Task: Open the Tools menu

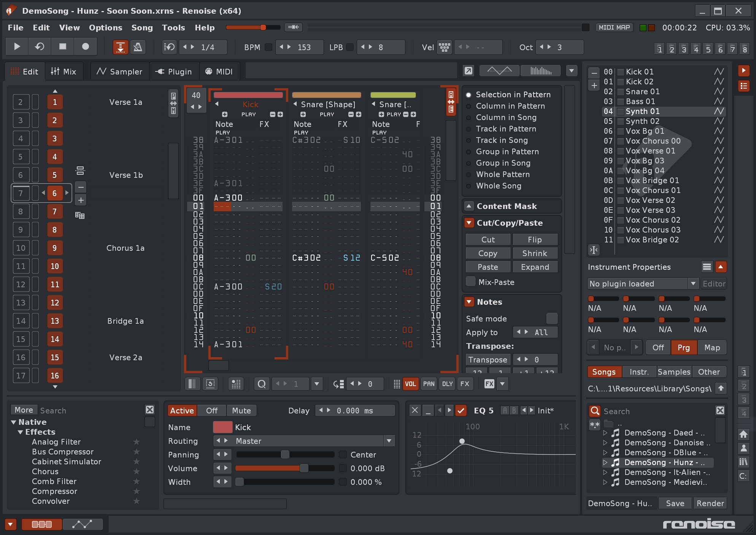Action: pos(173,27)
